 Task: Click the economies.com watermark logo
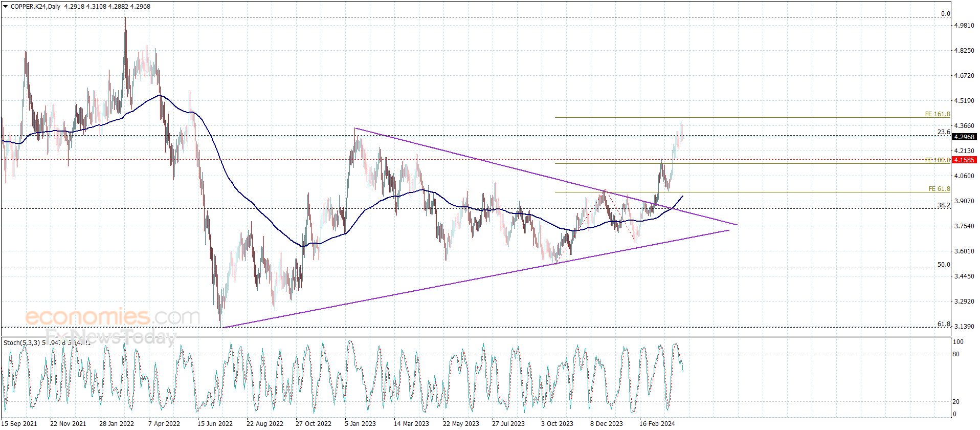click(x=113, y=317)
